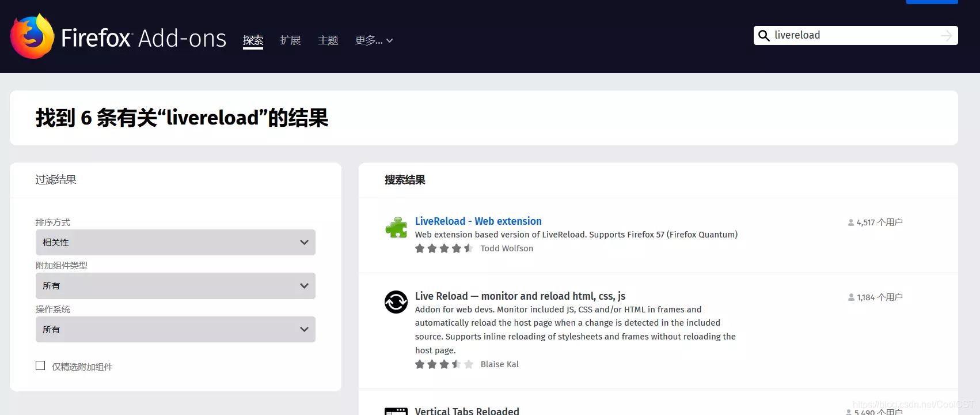Click the 4,517 个用户 count

(x=879, y=222)
